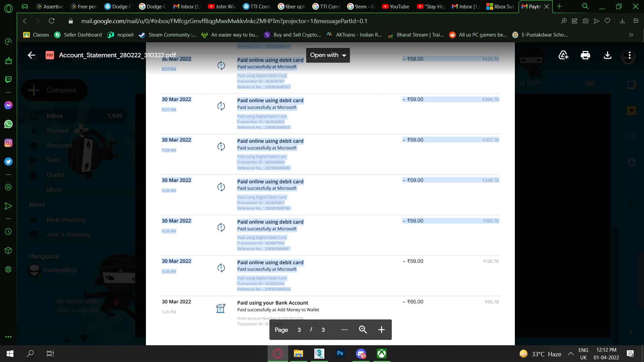
Task: Reset zoom using magnifier button
Action: 363,330
